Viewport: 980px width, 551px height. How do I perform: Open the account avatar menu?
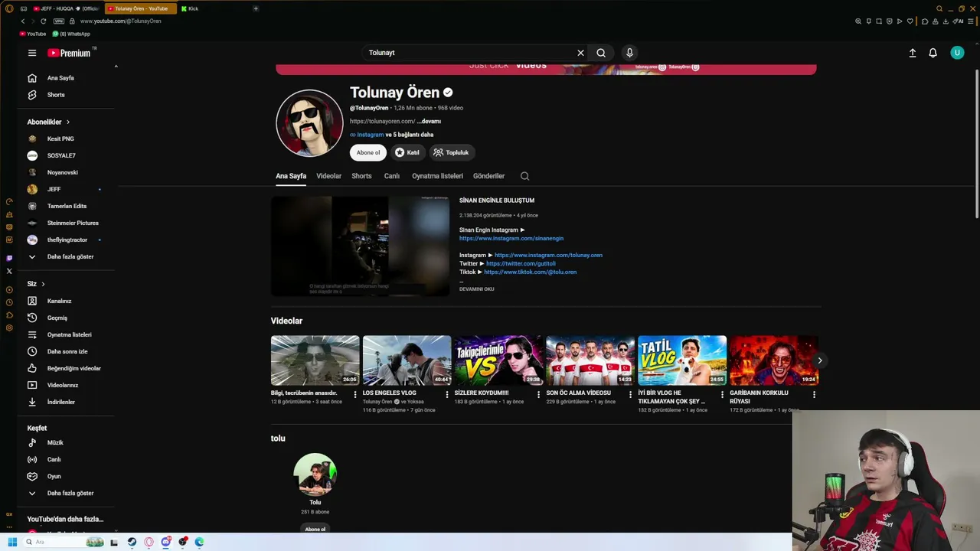(x=957, y=53)
